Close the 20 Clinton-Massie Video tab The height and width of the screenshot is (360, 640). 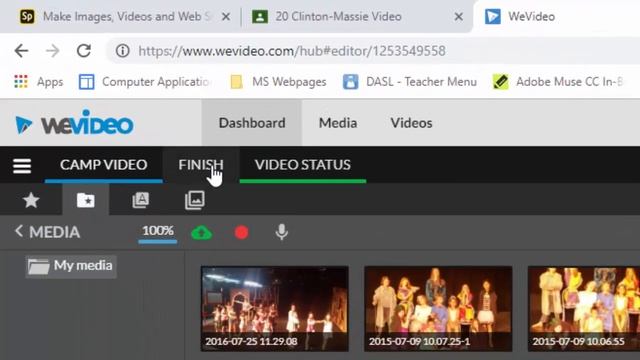coord(459,17)
